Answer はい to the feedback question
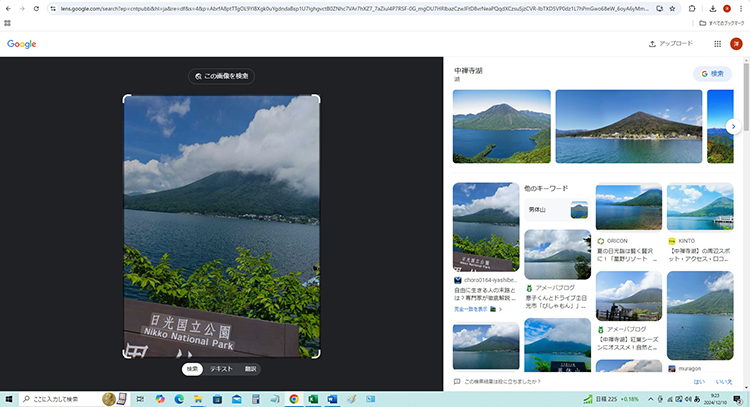The height and width of the screenshot is (407, 750). pos(699,382)
